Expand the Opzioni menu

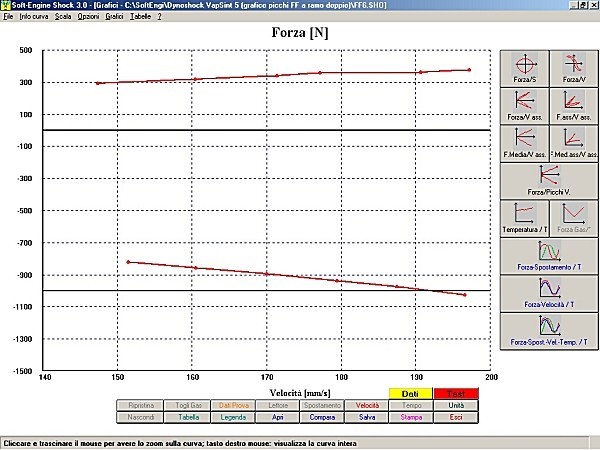pos(88,18)
